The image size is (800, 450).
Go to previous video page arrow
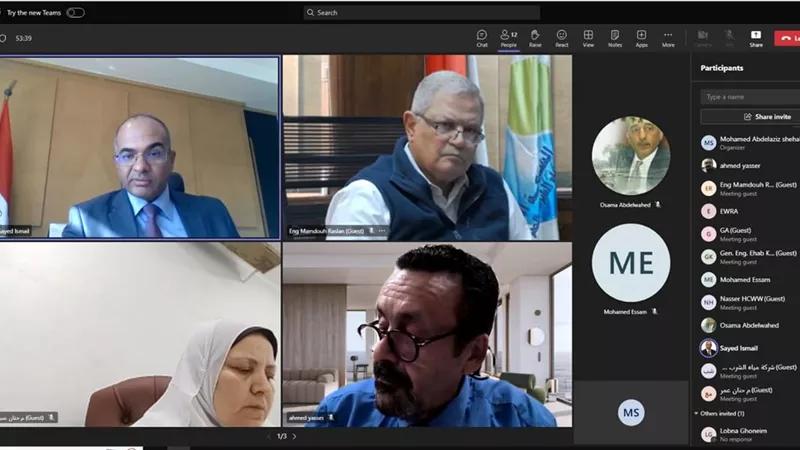click(269, 436)
